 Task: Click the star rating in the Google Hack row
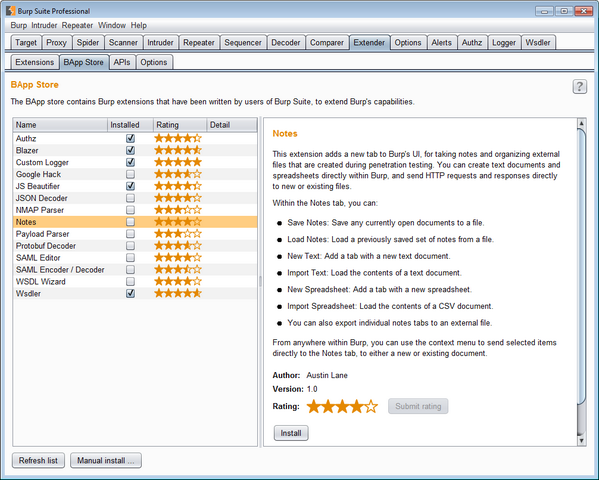[178, 174]
